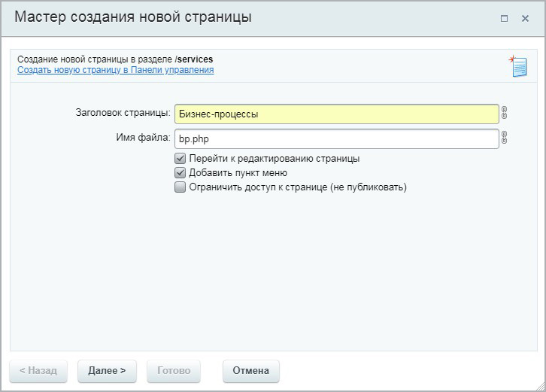Click the "/services" section name in header
546x392 pixels.
tap(194, 59)
